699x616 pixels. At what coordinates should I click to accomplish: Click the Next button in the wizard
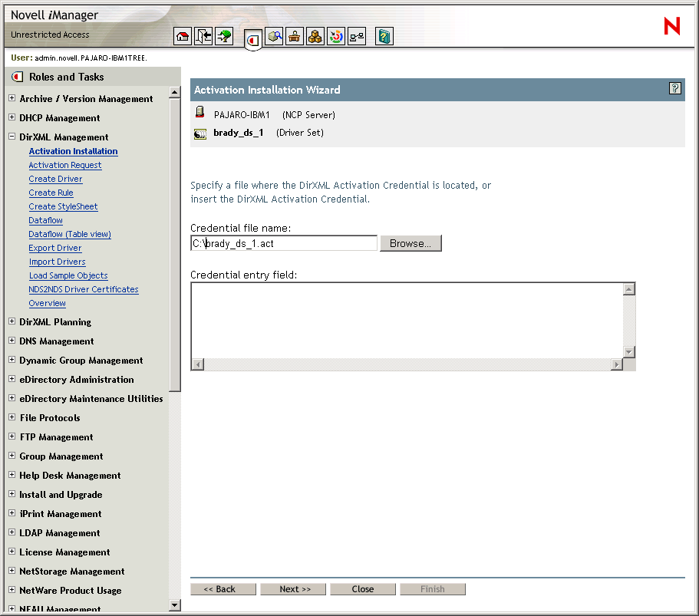tap(292, 588)
